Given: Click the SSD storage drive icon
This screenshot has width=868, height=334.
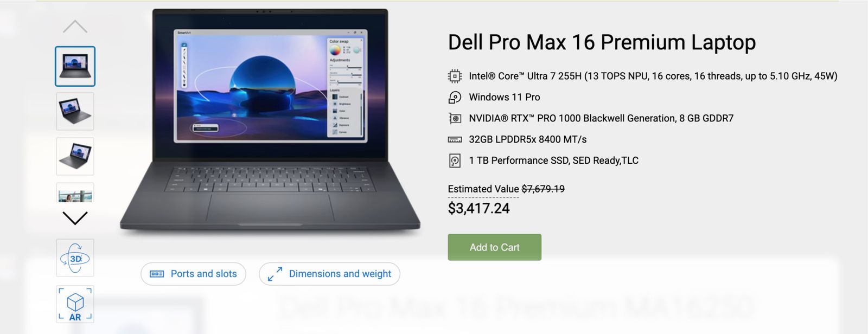Looking at the screenshot, I should tap(455, 160).
